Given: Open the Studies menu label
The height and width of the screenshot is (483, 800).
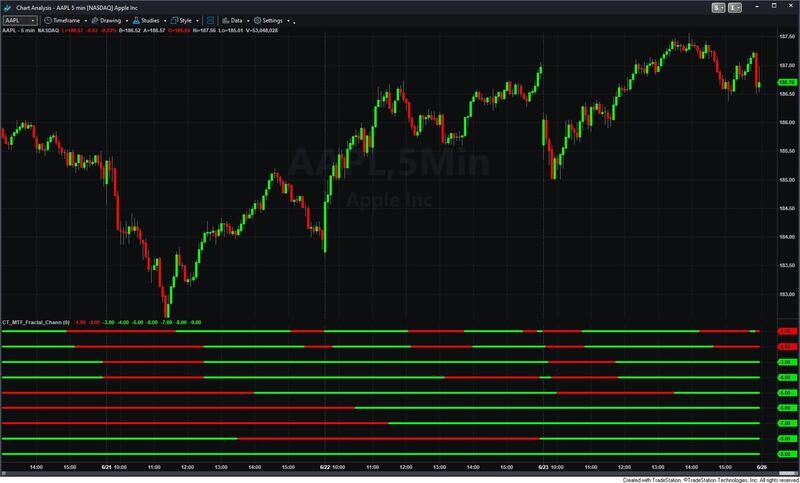Looking at the screenshot, I should point(150,20).
